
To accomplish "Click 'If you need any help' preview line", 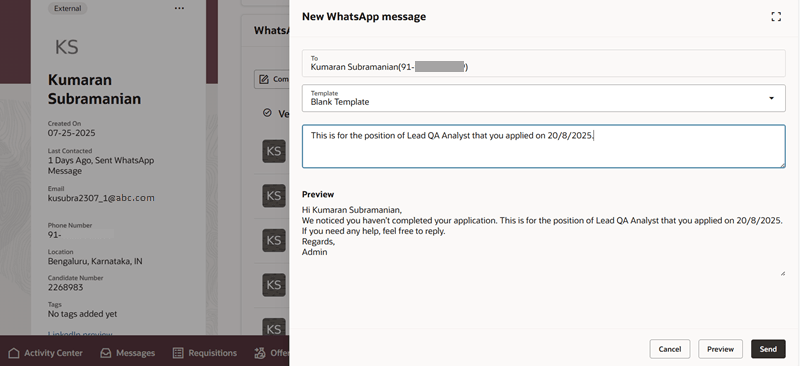I will click(x=374, y=231).
